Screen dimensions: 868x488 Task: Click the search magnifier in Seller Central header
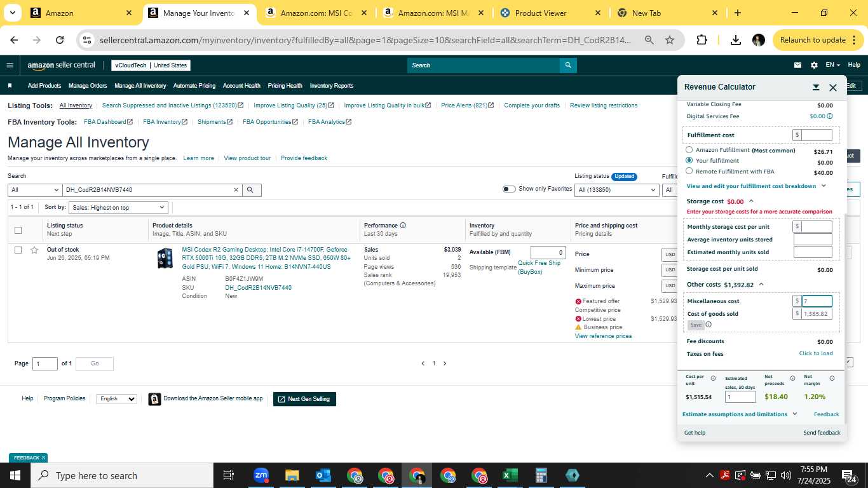[x=568, y=65]
